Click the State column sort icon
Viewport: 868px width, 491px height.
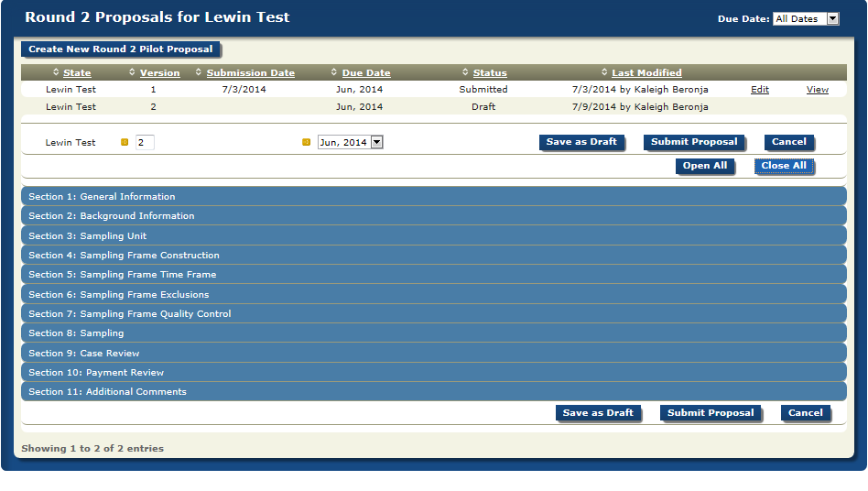click(x=56, y=72)
